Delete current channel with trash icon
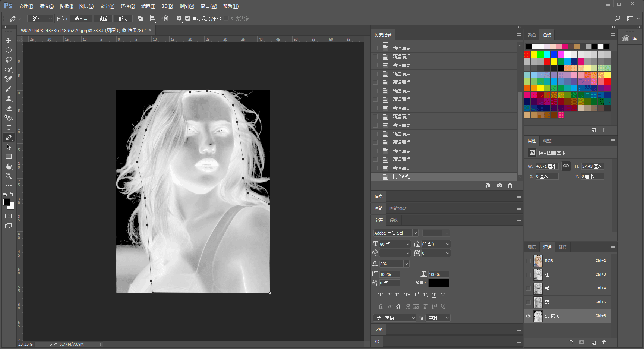This screenshot has height=349, width=644. pos(604,342)
